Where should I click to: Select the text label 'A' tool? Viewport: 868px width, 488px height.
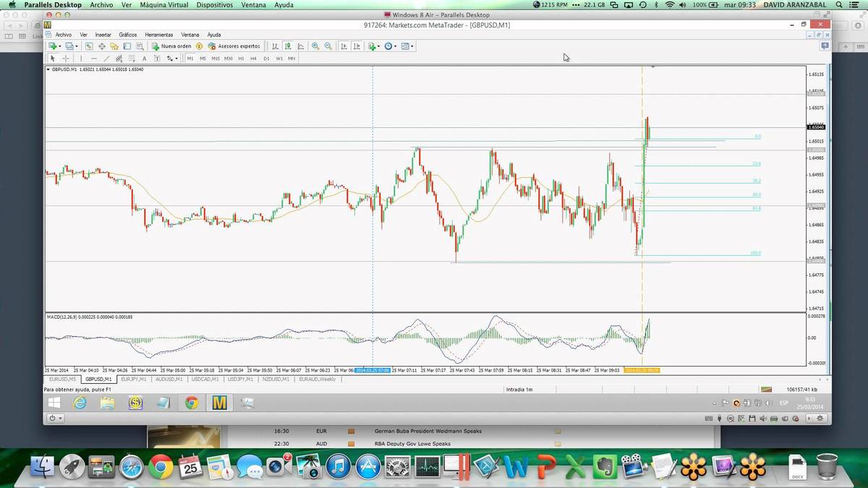(x=144, y=59)
